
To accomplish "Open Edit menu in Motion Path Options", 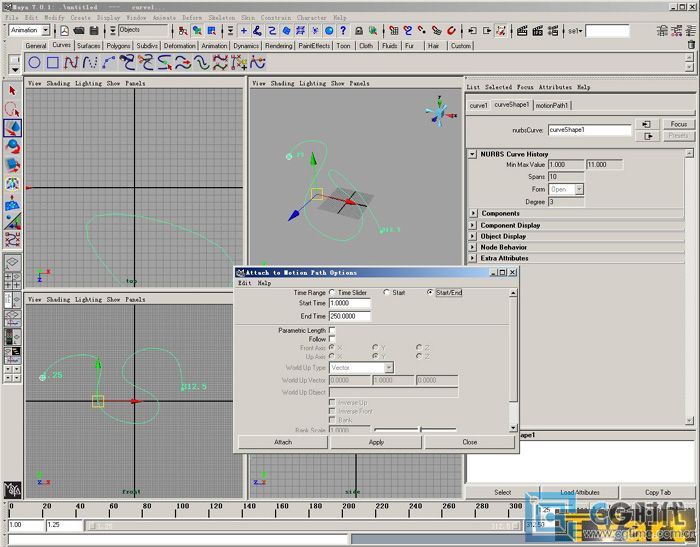I will coord(245,283).
